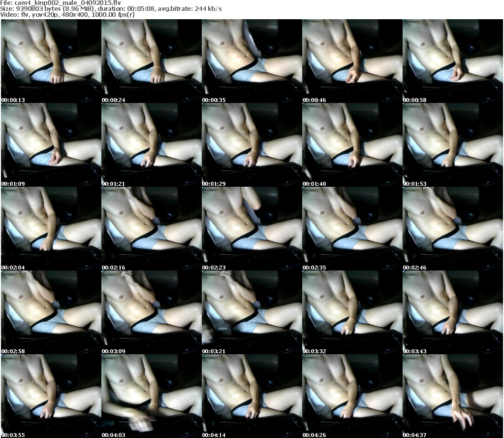504x438 pixels.
Task: Choose the frame timestamped 00:01:29
Action: pos(252,145)
